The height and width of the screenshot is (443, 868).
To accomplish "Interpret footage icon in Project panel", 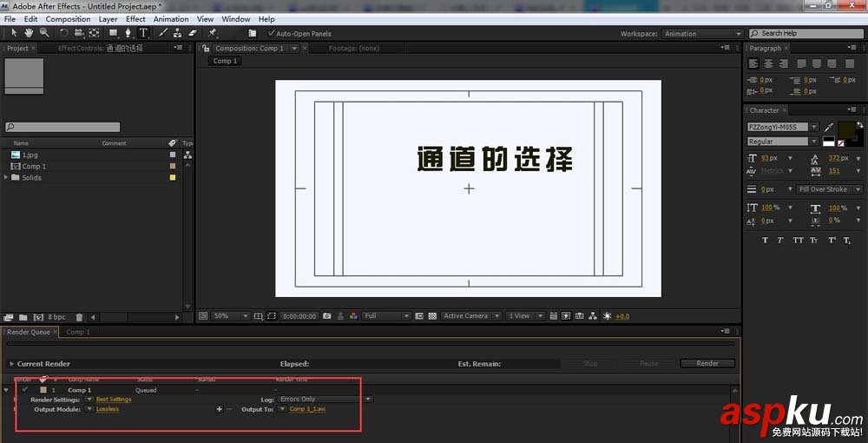I will pos(9,317).
